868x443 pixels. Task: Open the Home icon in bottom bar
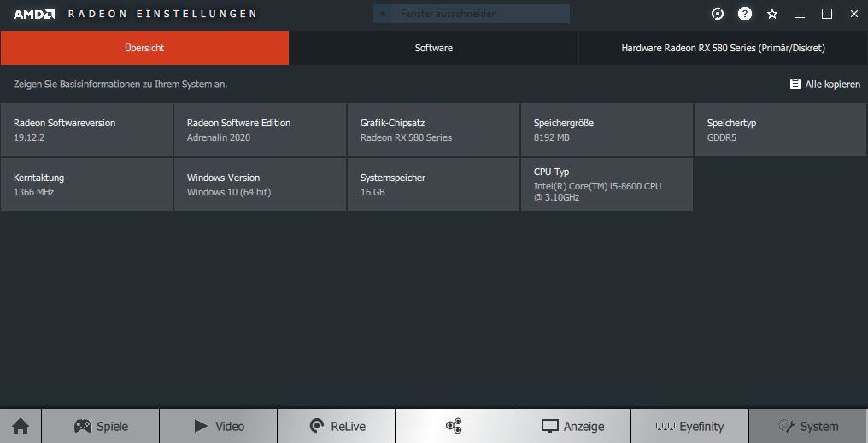click(x=21, y=426)
